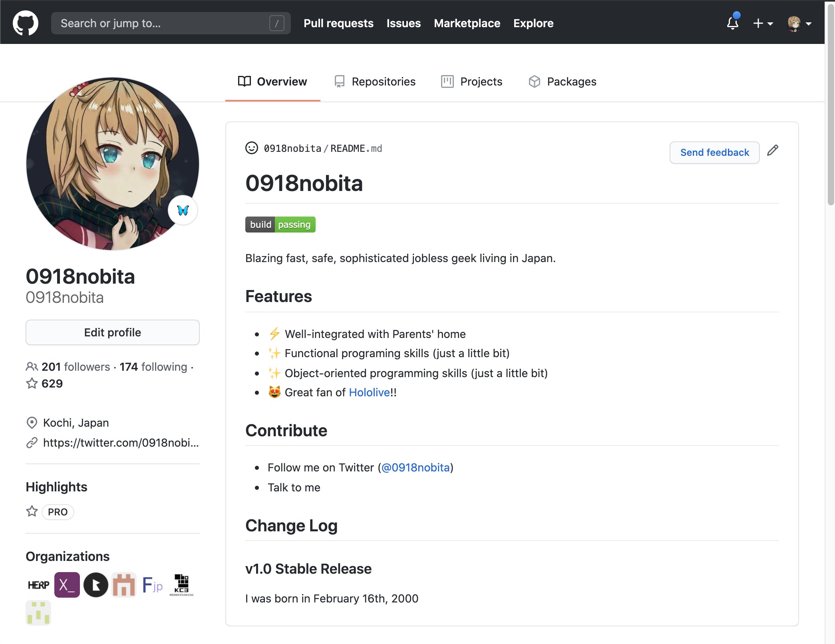
Task: Click the v1.0 Stable Release heading
Action: pyautogui.click(x=308, y=569)
